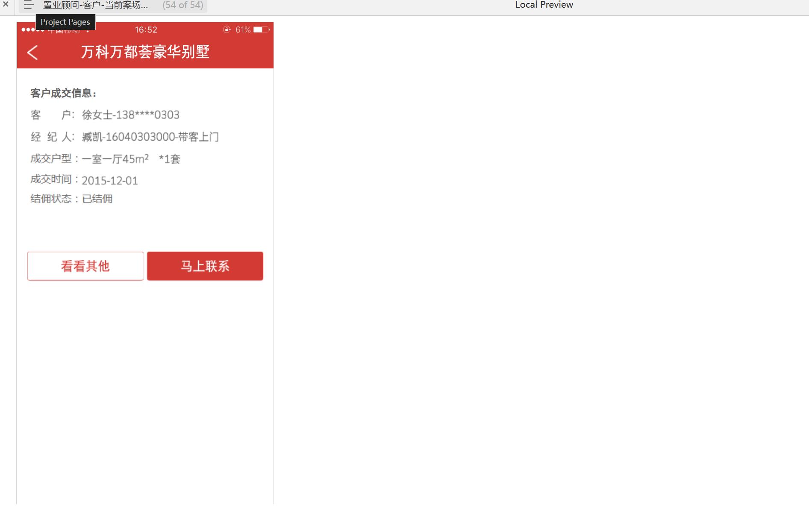The image size is (809, 532).
Task: Tap the 看看其他 button
Action: tap(85, 266)
